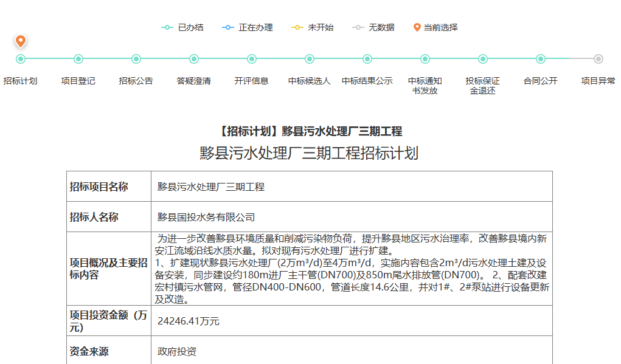Click the gray 项目异常 stage node

(598, 59)
